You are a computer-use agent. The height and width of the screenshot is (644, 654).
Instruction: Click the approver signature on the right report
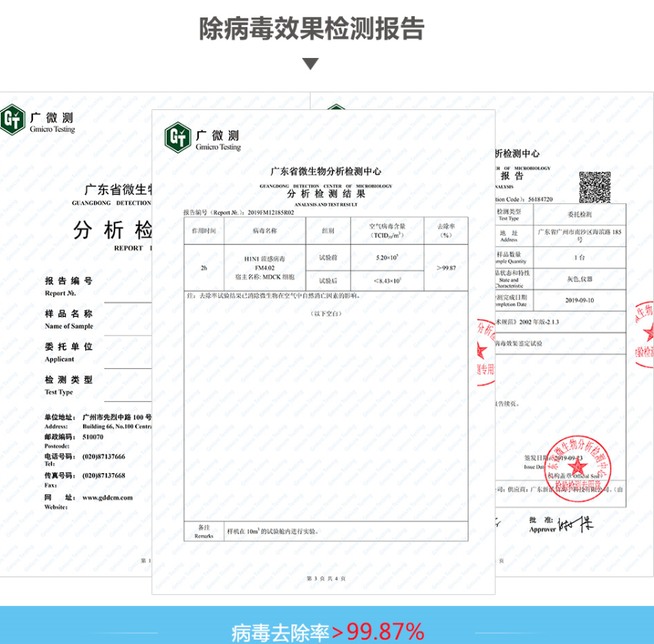pos(575,524)
